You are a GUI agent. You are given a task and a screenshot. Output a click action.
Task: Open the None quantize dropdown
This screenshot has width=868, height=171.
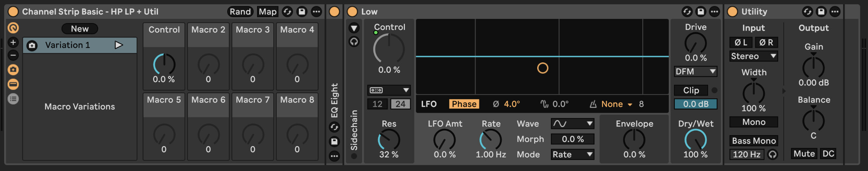617,104
